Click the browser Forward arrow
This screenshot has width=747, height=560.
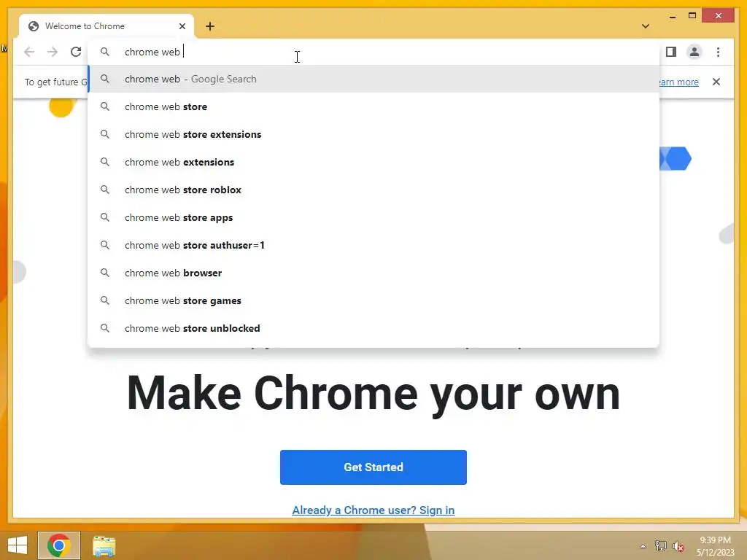coord(53,52)
